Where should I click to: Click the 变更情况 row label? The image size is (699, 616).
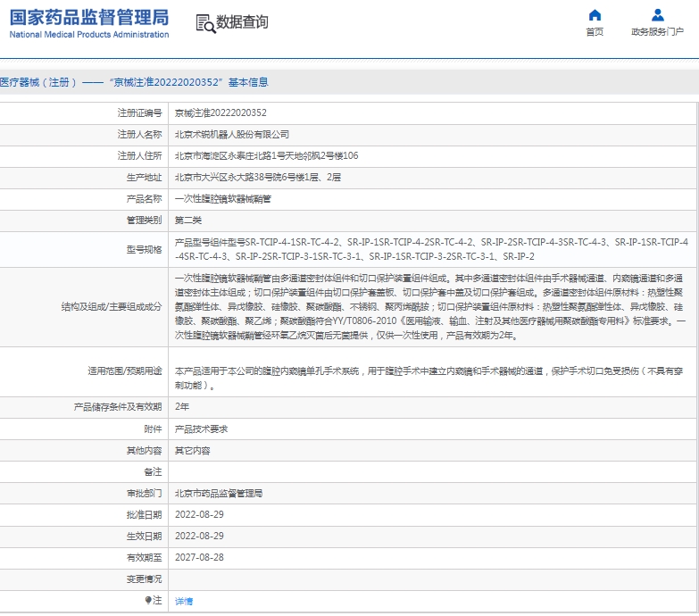coord(144,579)
